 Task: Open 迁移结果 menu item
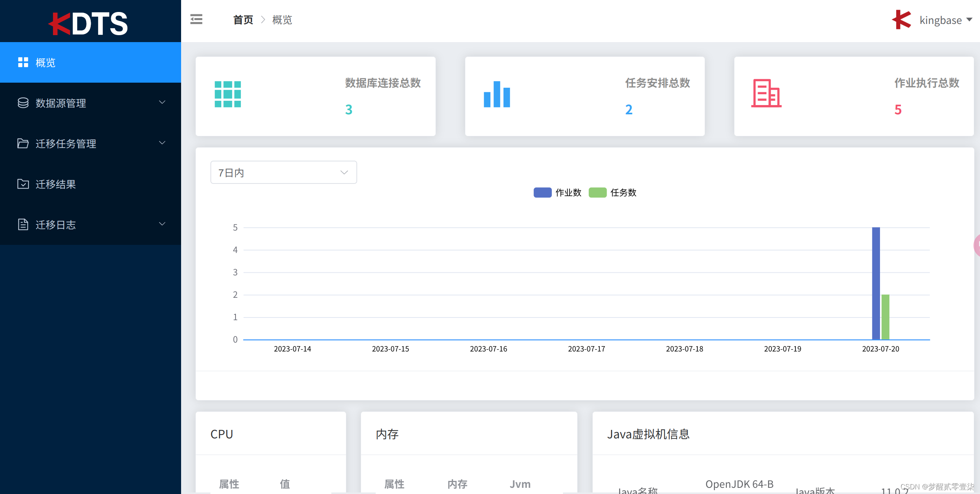coord(90,184)
